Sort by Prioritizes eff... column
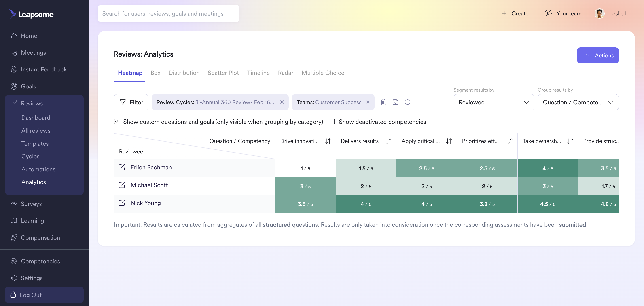This screenshot has width=644, height=306. point(510,141)
